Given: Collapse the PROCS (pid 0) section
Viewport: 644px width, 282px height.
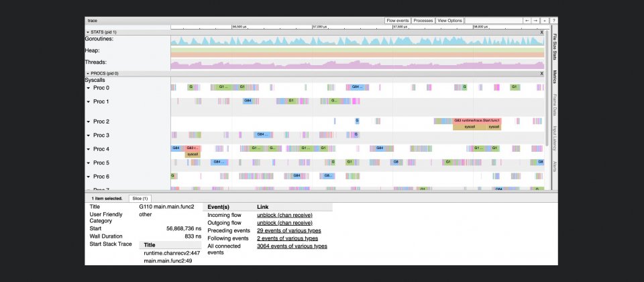Looking at the screenshot, I should pyautogui.click(x=87, y=74).
